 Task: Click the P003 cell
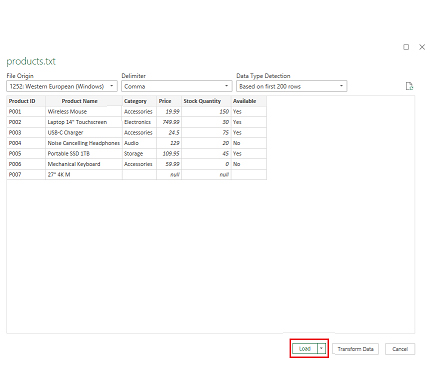[x=26, y=132]
